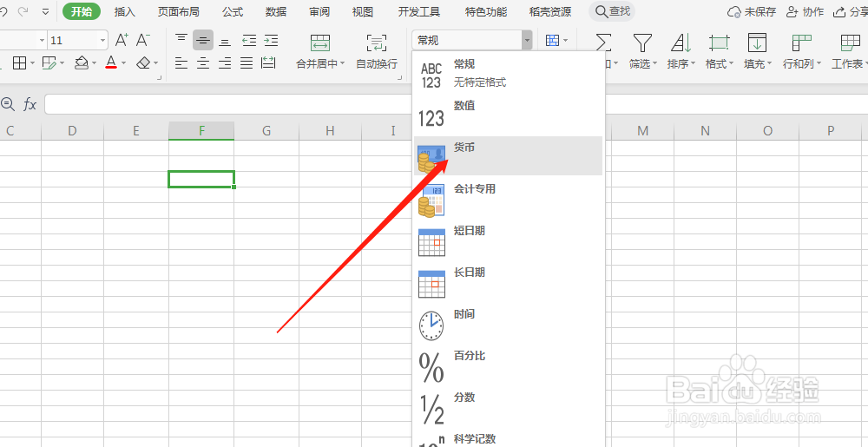Open the 稻壳资源 tab
The height and width of the screenshot is (447, 868).
550,11
